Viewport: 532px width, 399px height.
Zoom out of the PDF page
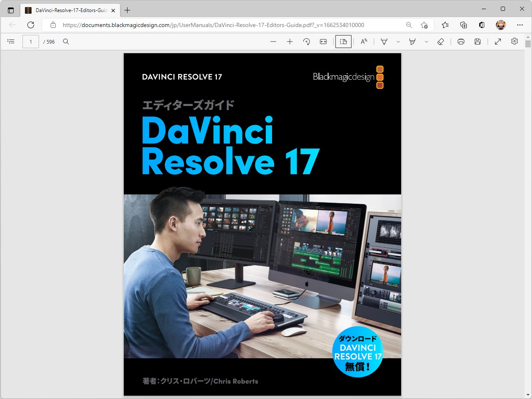273,41
